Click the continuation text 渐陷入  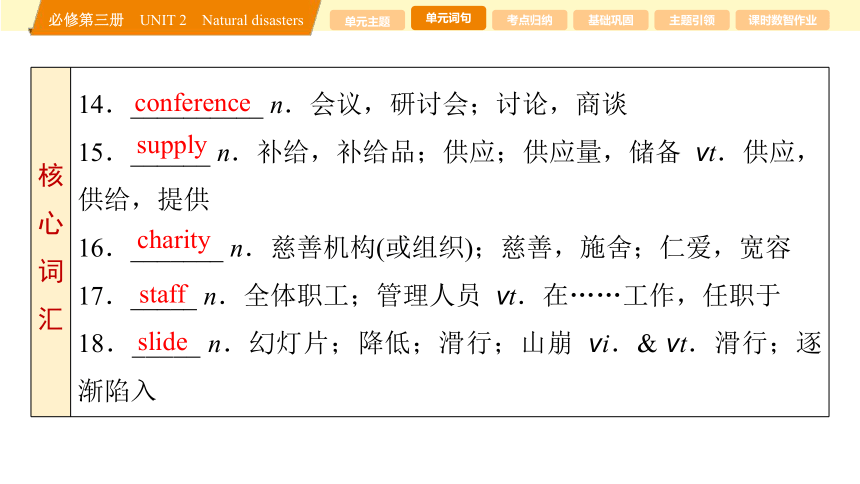[x=117, y=391]
